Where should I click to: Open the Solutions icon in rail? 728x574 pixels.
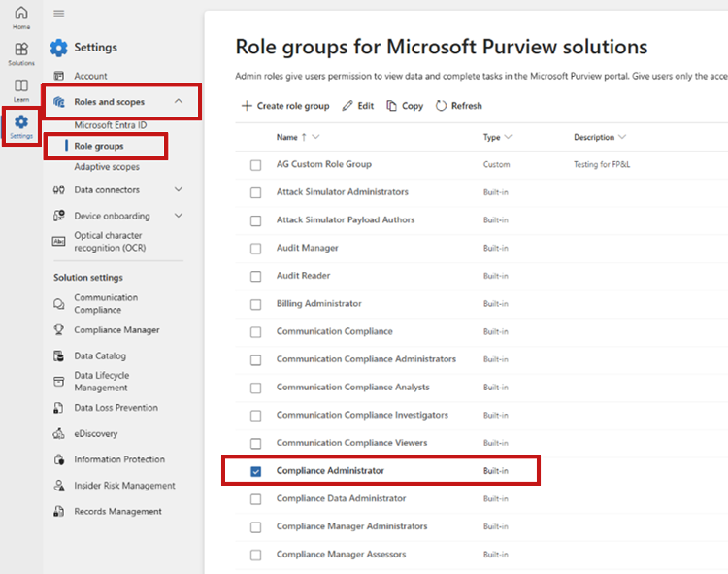pos(21,53)
